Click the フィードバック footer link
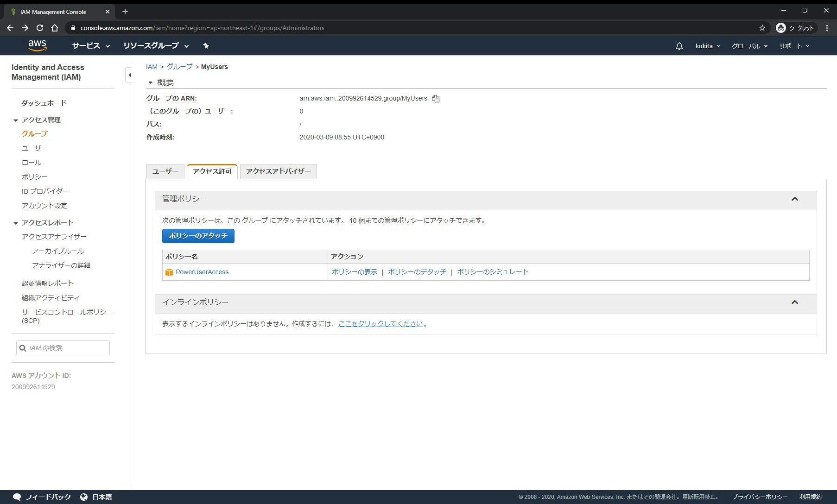837x504 pixels. pos(48,497)
